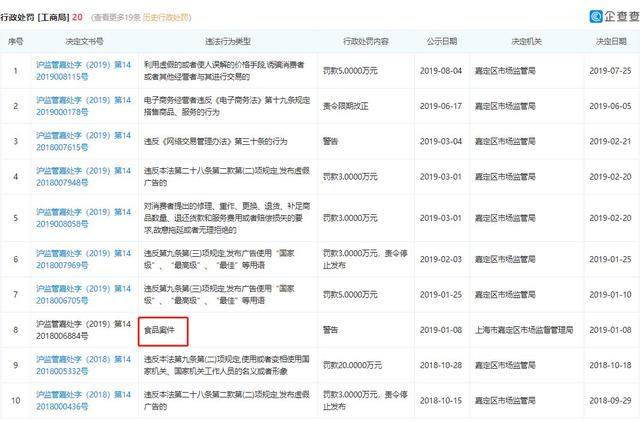Open document link ending 2019000178号

(83, 106)
